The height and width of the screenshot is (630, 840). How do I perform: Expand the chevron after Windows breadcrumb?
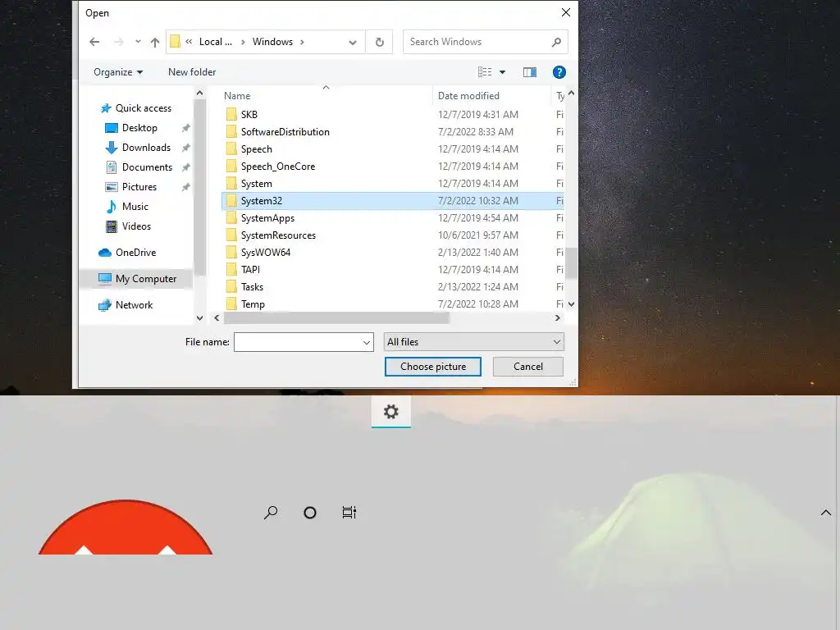302,42
